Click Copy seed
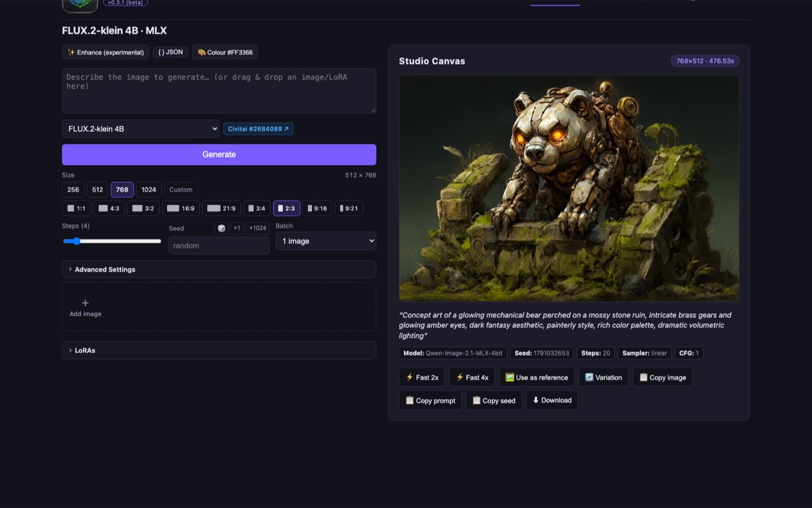This screenshot has width=812, height=508. pos(494,400)
